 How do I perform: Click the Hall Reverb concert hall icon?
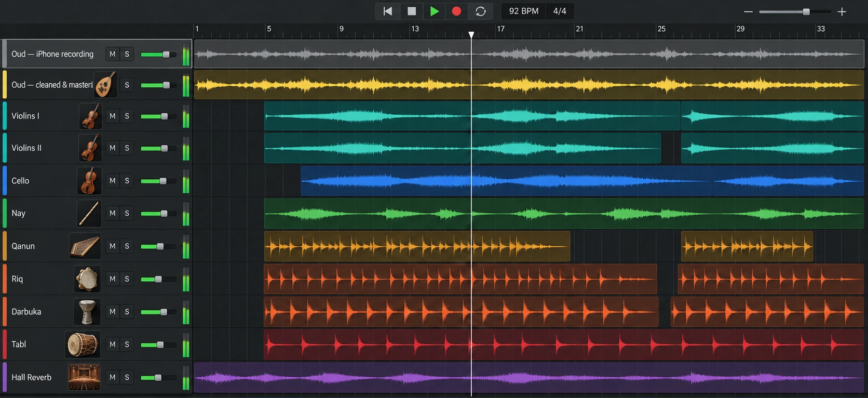pos(84,377)
